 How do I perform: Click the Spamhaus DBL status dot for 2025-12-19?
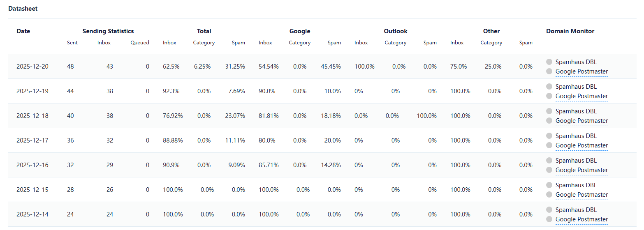tap(549, 87)
